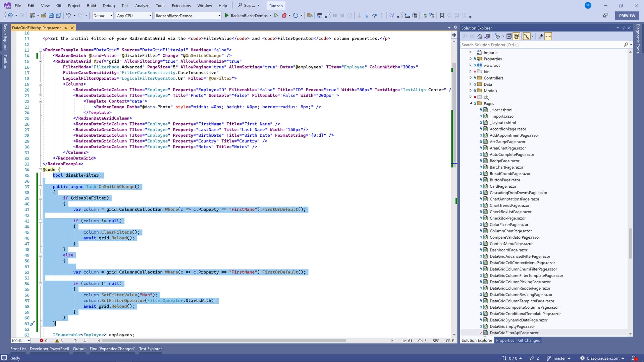Open the File menu
The width and height of the screenshot is (644, 362).
click(18, 5)
